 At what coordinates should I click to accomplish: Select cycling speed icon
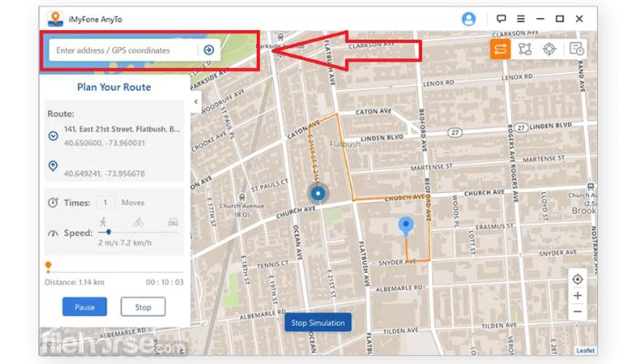(x=138, y=222)
